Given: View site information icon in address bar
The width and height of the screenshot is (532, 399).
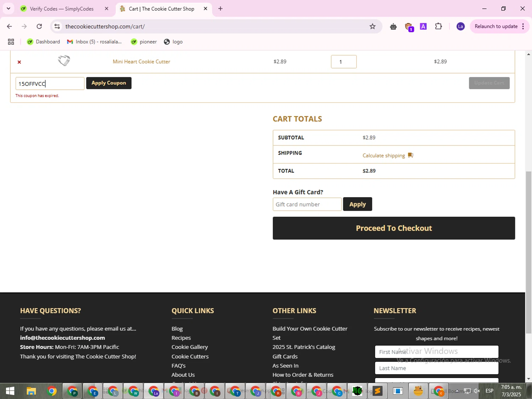Looking at the screenshot, I should click(57, 26).
